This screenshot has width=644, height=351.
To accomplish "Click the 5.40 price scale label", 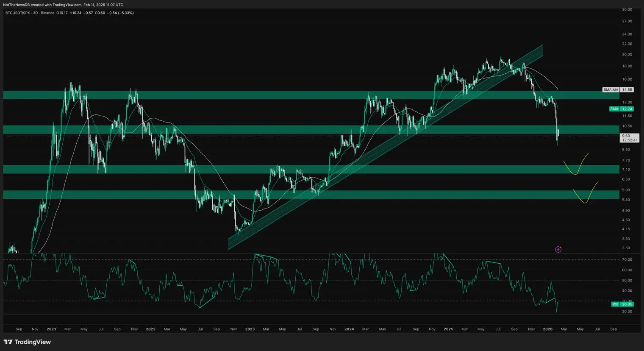I will (x=626, y=200).
